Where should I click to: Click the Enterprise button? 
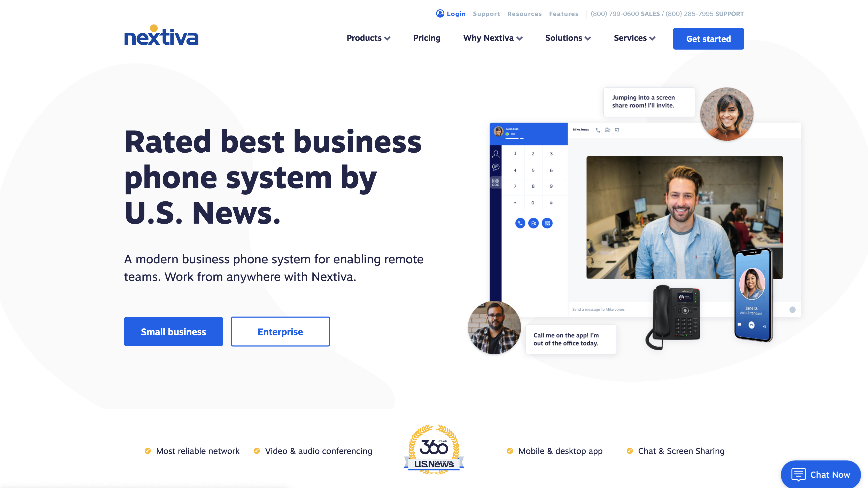tap(280, 331)
